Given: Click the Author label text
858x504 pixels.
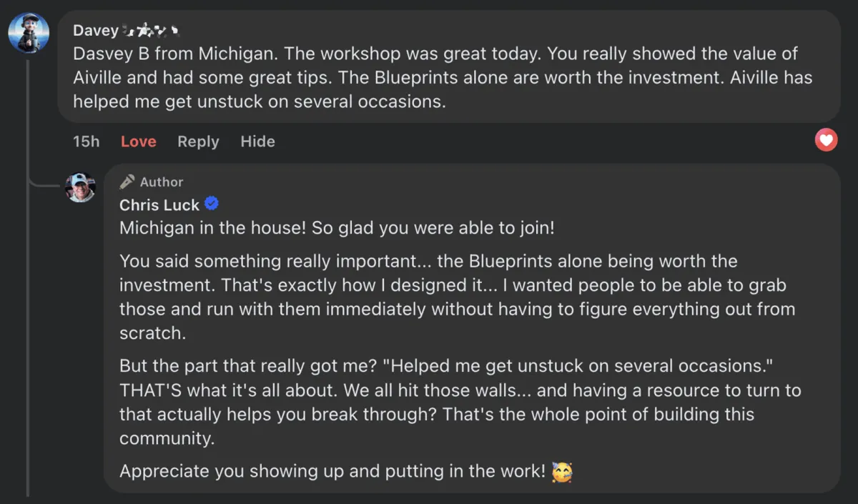Looking at the screenshot, I should [x=162, y=182].
